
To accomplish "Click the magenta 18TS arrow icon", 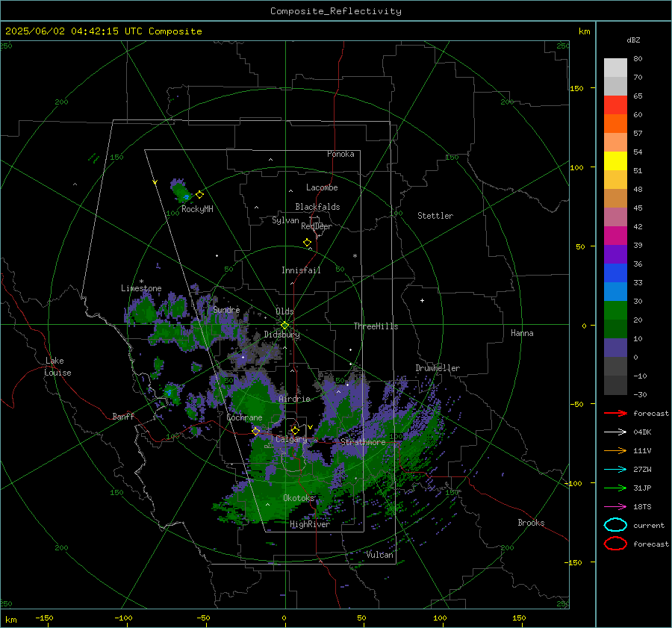I will tap(615, 507).
